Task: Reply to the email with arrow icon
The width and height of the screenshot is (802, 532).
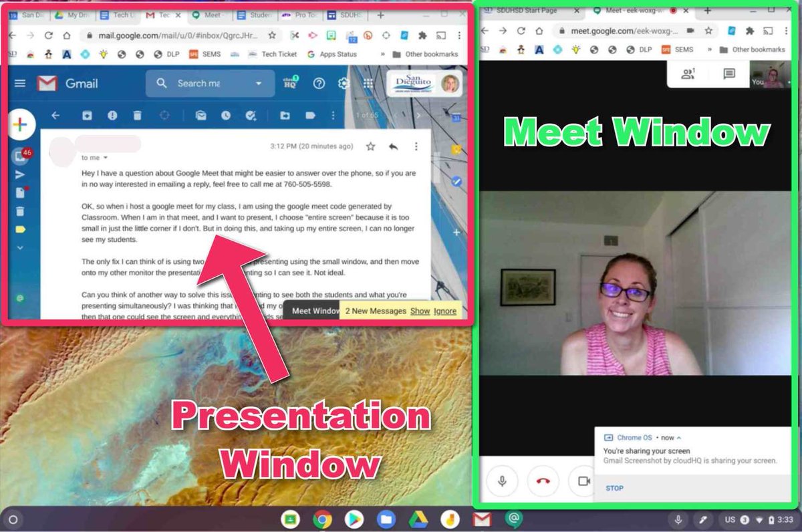Action: (x=394, y=146)
